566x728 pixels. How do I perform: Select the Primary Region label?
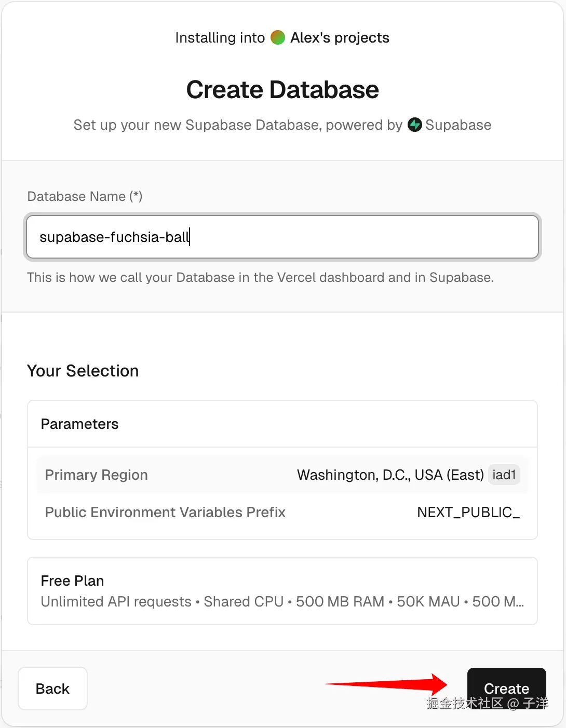tap(97, 475)
